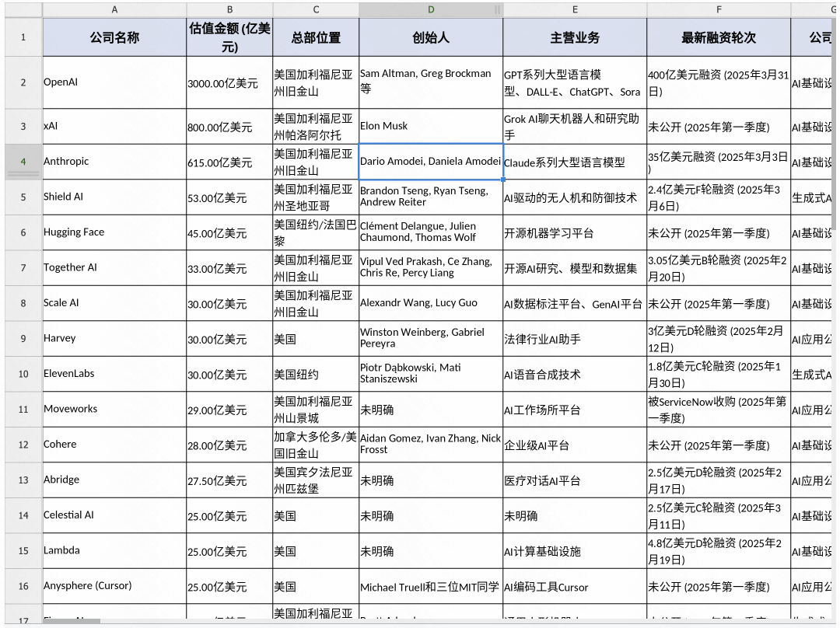Select column C header
The image size is (840, 628).
[x=316, y=9]
